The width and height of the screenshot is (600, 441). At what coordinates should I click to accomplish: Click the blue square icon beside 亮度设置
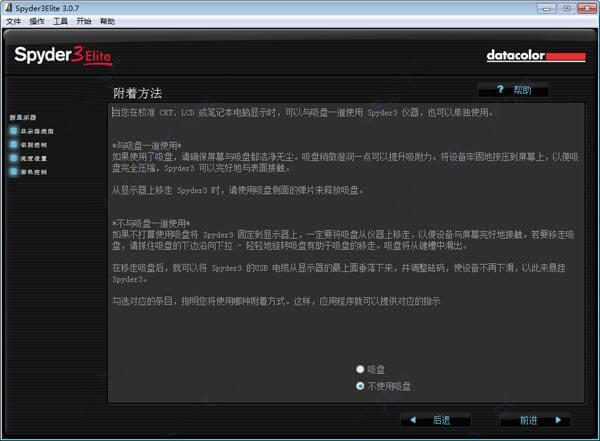pyautogui.click(x=13, y=158)
